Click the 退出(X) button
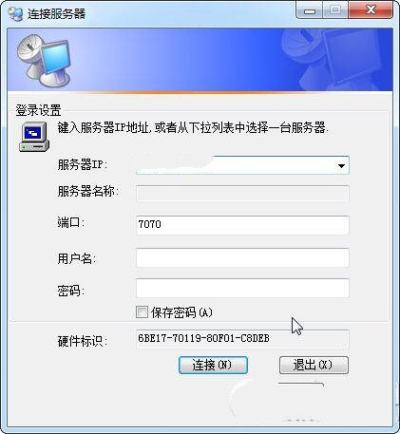Image resolution: width=400 pixels, height=434 pixels. point(314,365)
